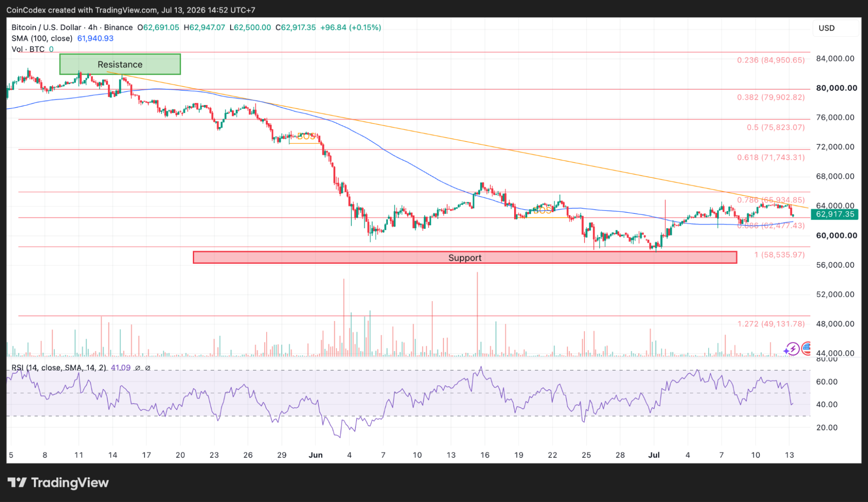The width and height of the screenshot is (868, 502).
Task: Click the Jun label on the time axis
Action: pos(316,455)
